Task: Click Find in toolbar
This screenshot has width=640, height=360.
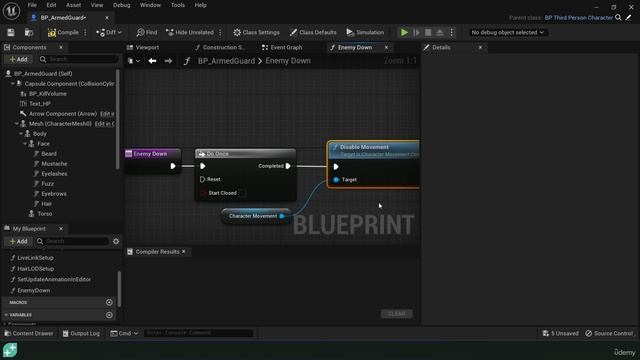Action: (x=147, y=32)
